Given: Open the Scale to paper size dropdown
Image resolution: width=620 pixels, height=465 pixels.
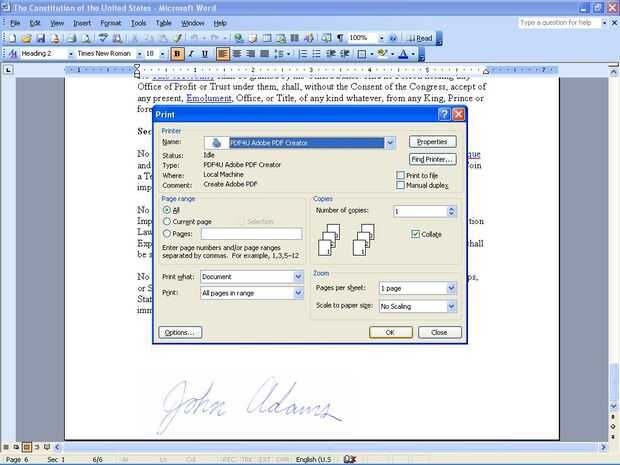Looking at the screenshot, I should pyautogui.click(x=451, y=306).
